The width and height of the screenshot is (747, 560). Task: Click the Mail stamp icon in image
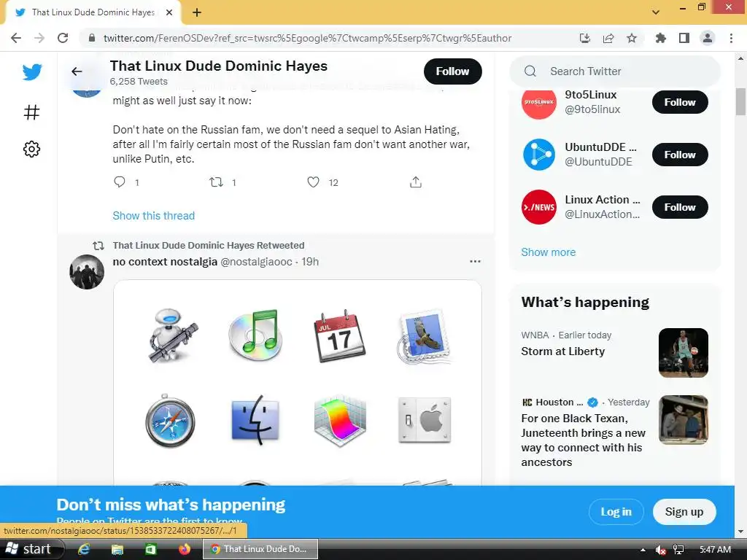423,337
